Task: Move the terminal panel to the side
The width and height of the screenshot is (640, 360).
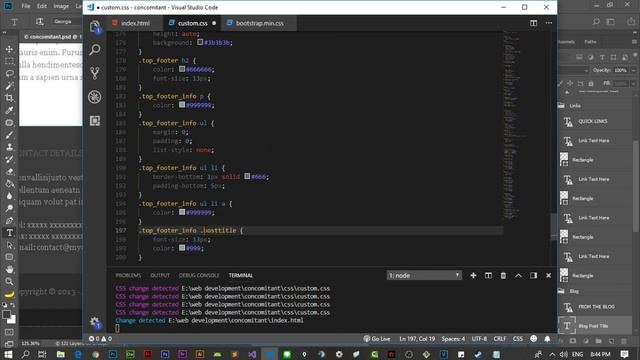Action: click(533, 276)
